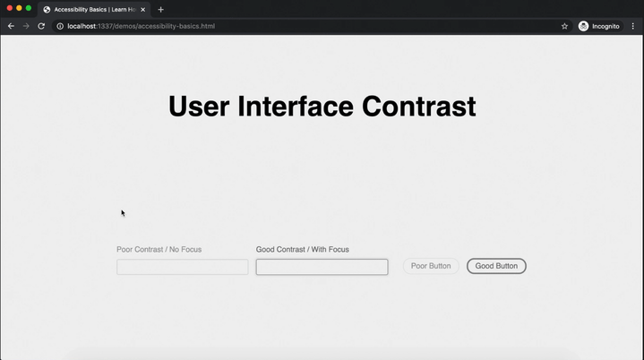View site information icon beside URL
The width and height of the screenshot is (644, 360).
tap(60, 26)
